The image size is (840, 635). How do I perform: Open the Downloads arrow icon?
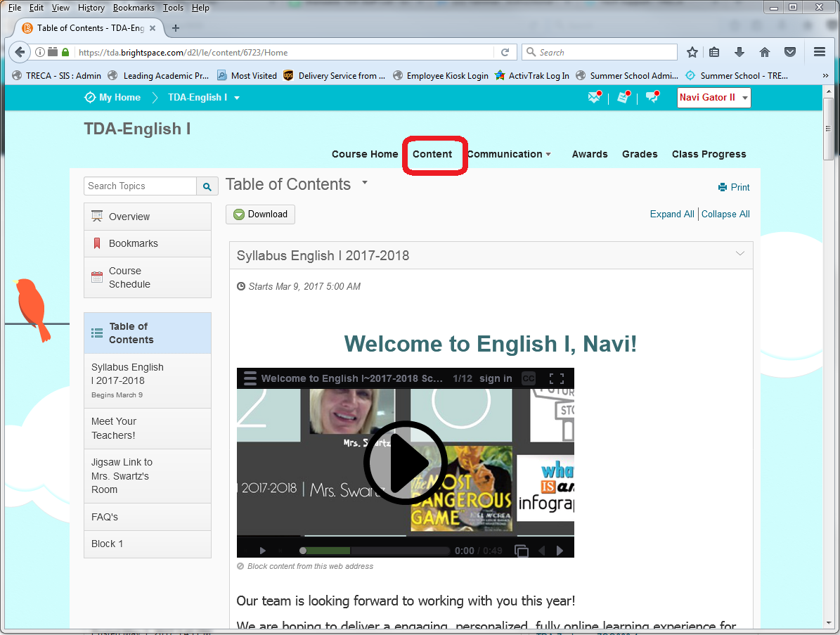pyautogui.click(x=739, y=52)
